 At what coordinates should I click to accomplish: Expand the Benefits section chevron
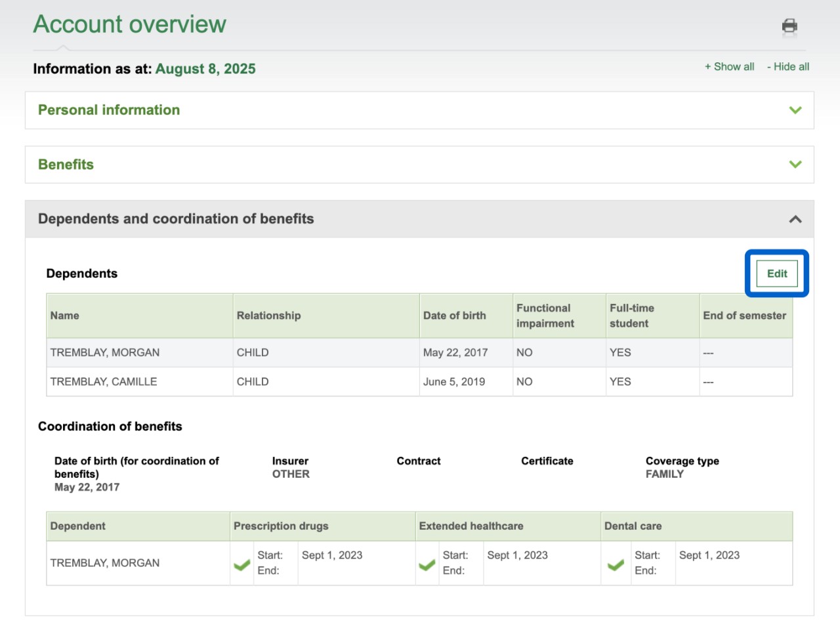(x=795, y=165)
